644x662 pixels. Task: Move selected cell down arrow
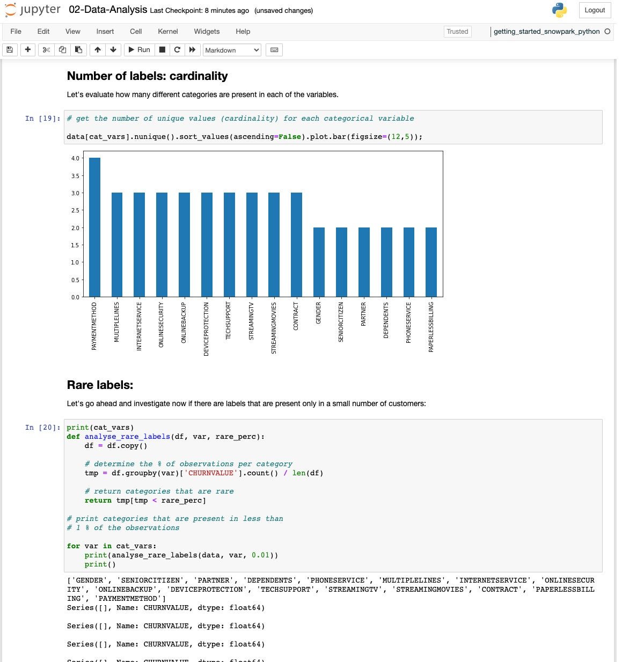click(x=113, y=50)
